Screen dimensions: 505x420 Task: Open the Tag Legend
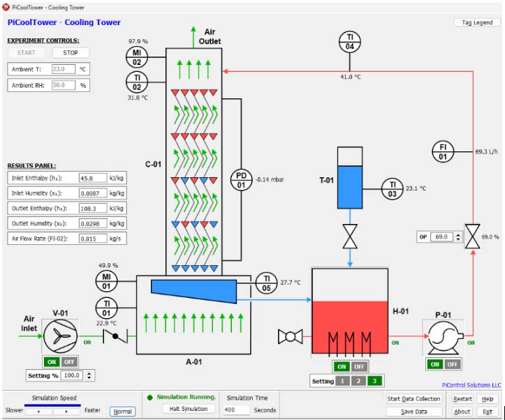pos(477,22)
